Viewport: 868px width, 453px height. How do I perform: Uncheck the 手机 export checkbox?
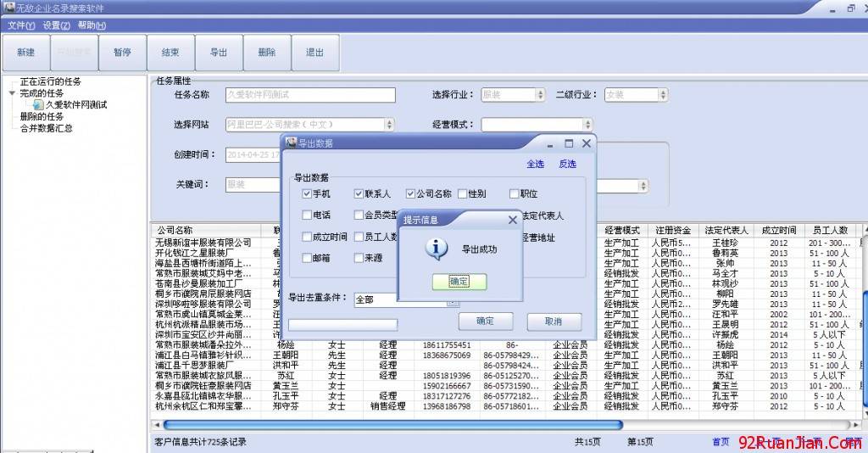[307, 193]
